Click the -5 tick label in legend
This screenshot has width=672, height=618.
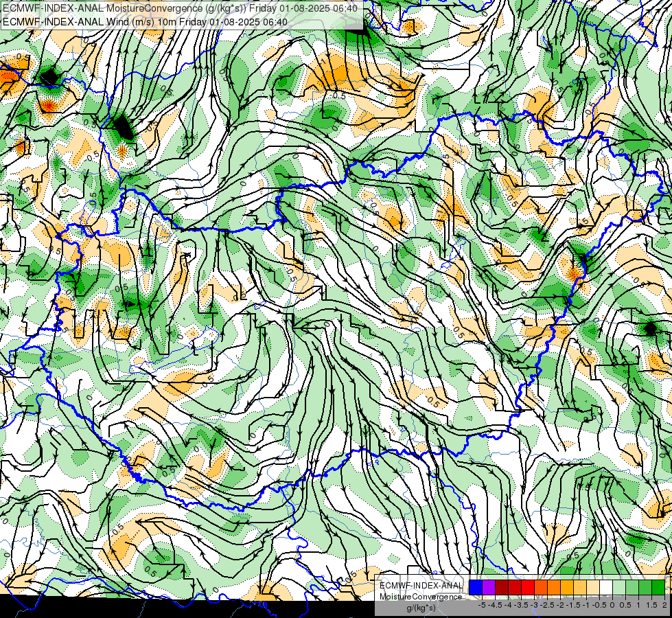click(482, 605)
